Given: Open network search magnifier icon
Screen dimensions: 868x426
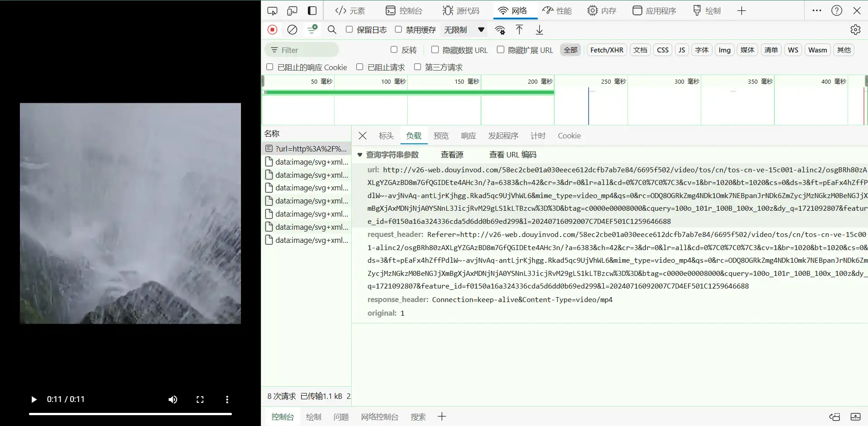Looking at the screenshot, I should [x=332, y=30].
